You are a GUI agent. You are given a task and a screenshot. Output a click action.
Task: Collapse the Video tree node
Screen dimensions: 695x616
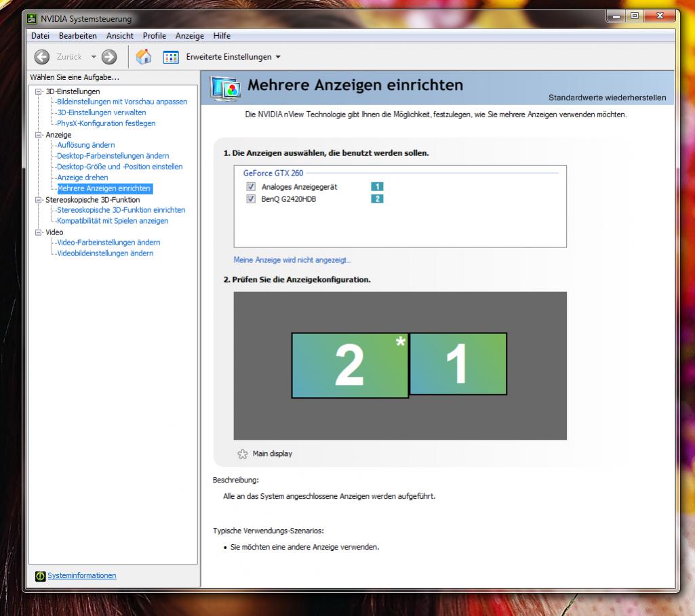click(x=39, y=232)
